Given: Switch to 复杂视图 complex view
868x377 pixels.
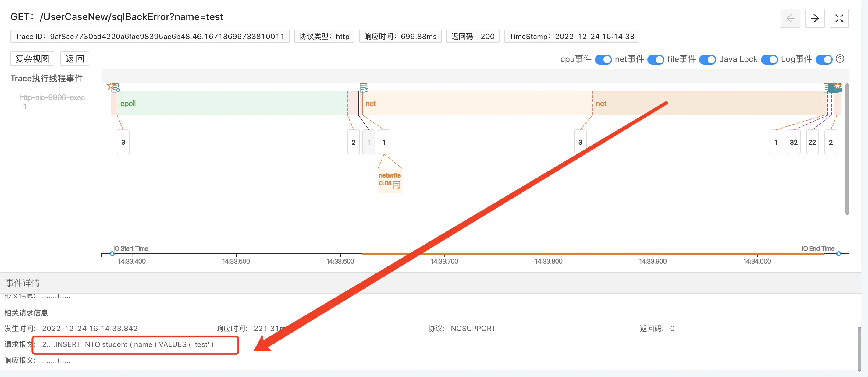Looking at the screenshot, I should pos(32,59).
